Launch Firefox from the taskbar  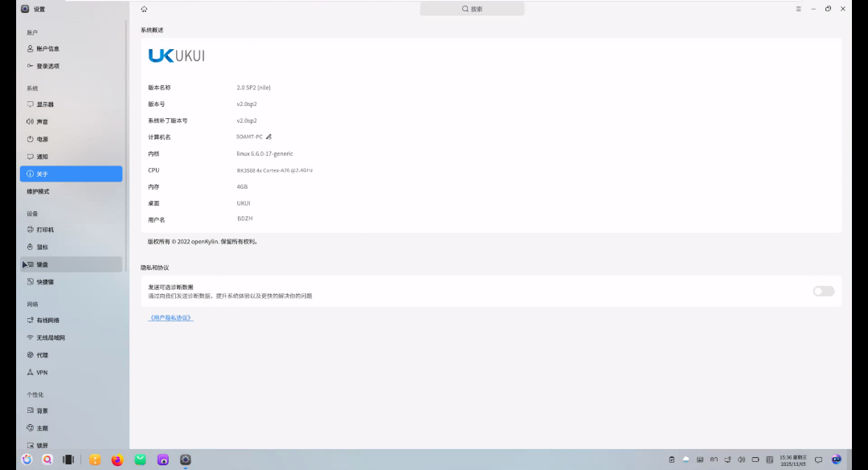117,460
